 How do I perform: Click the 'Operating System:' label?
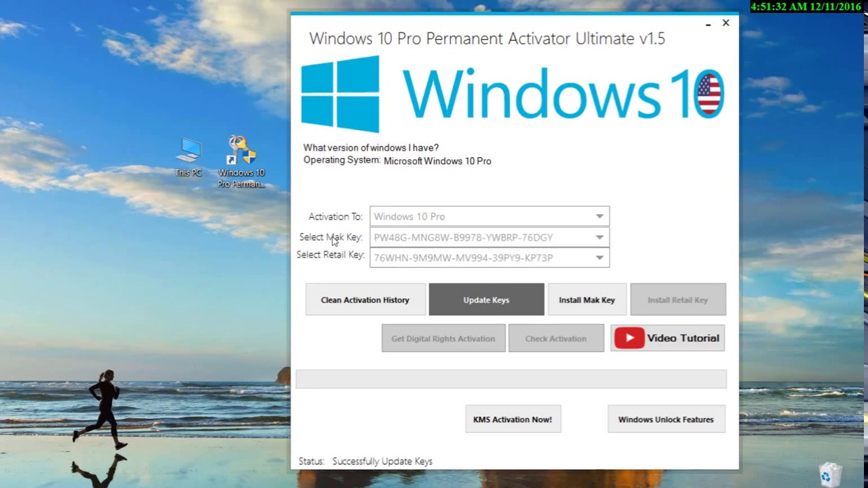point(342,160)
